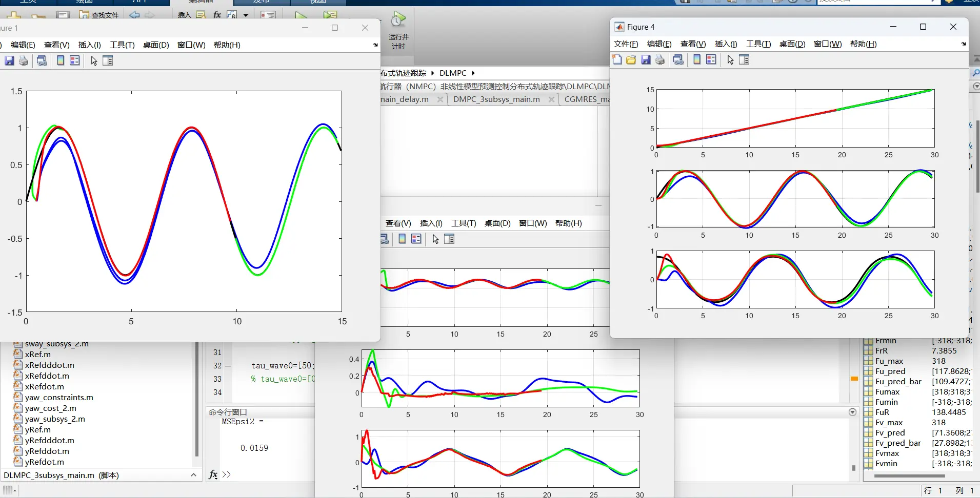This screenshot has height=498, width=980.
Task: Select yaw_cost_2.m in the file browser
Action: (51, 408)
